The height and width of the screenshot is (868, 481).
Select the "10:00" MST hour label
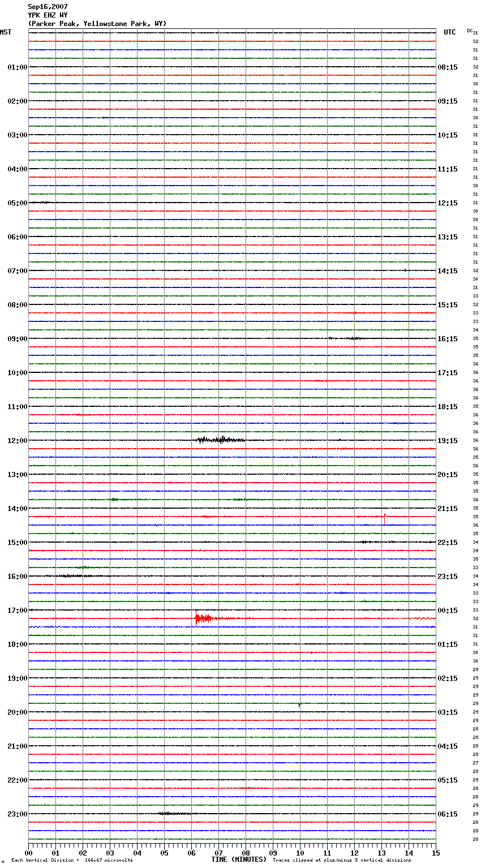[18, 373]
